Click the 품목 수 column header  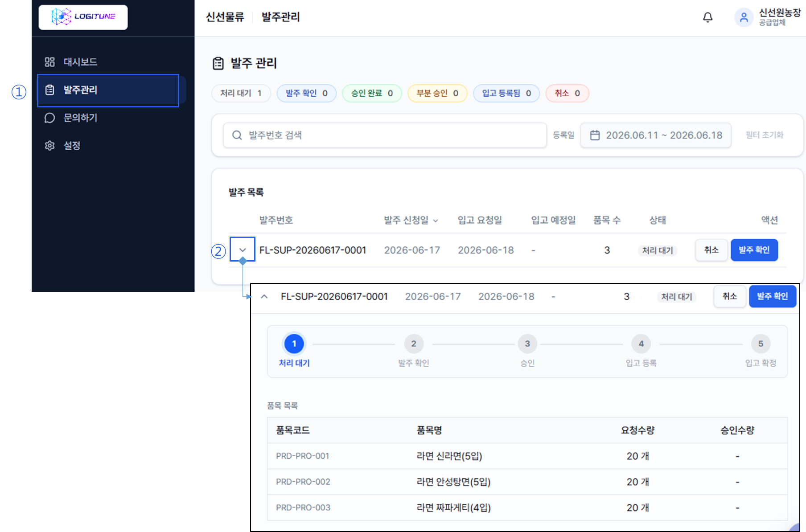(x=607, y=220)
